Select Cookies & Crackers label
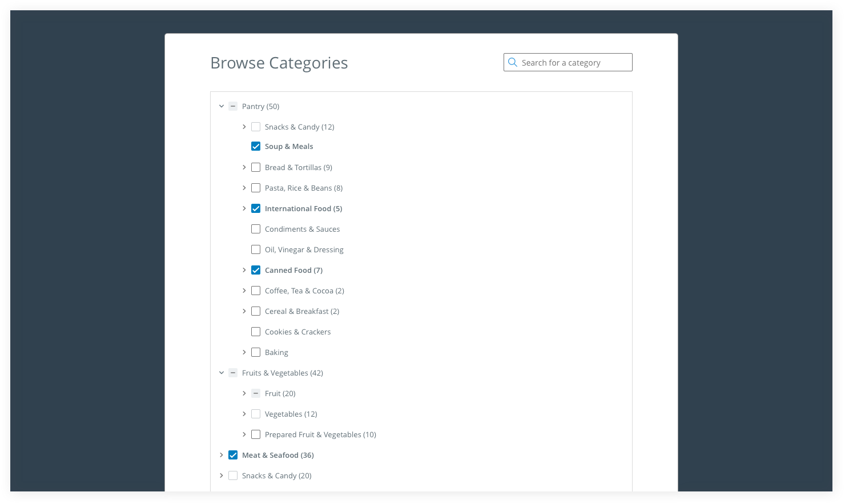 point(298,332)
